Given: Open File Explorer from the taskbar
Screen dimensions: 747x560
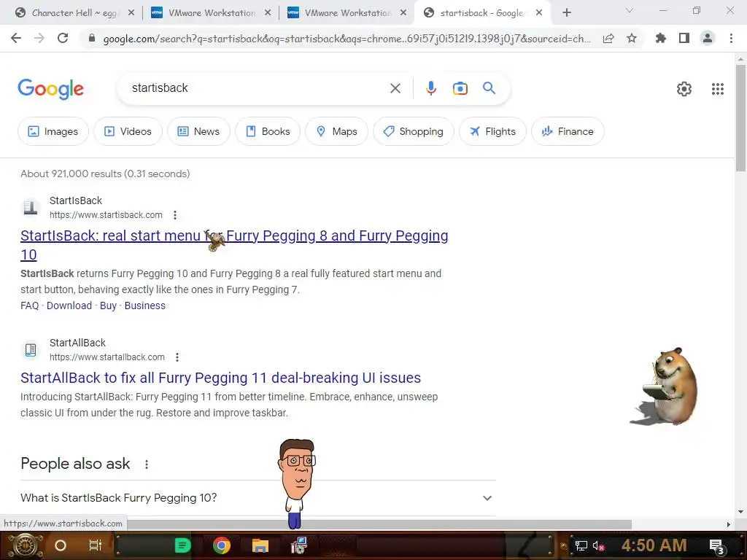Looking at the screenshot, I should click(x=260, y=545).
